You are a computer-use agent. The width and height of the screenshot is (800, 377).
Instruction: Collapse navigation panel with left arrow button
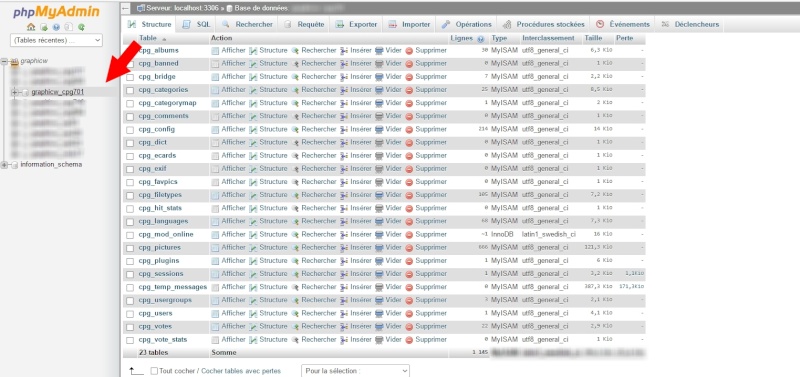[x=126, y=8]
